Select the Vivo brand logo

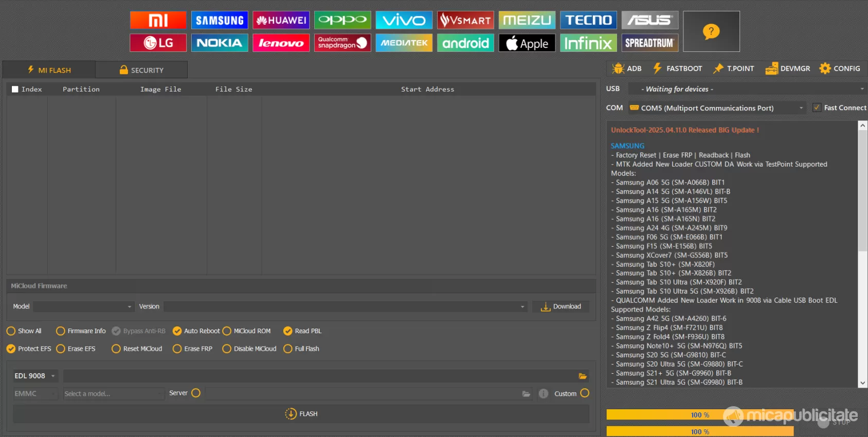404,20
